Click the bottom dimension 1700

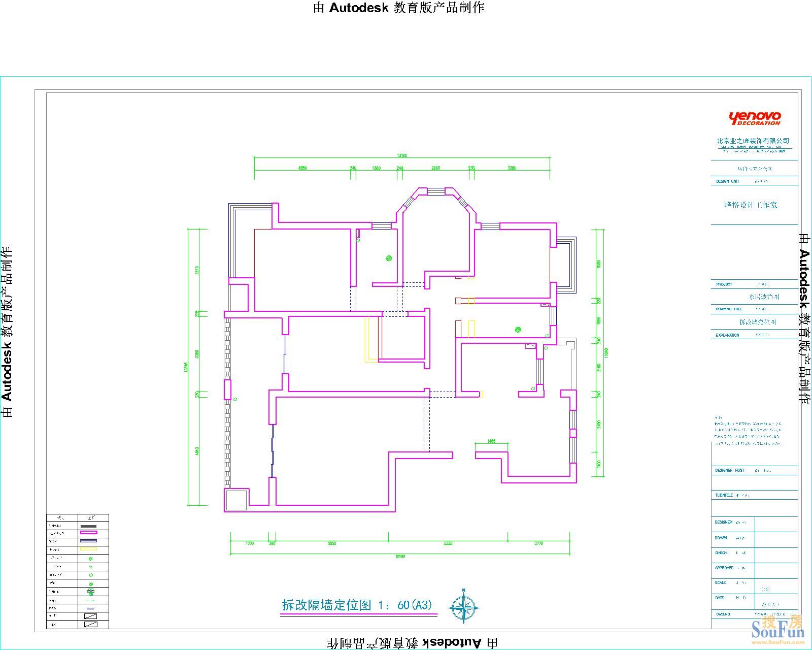click(250, 543)
